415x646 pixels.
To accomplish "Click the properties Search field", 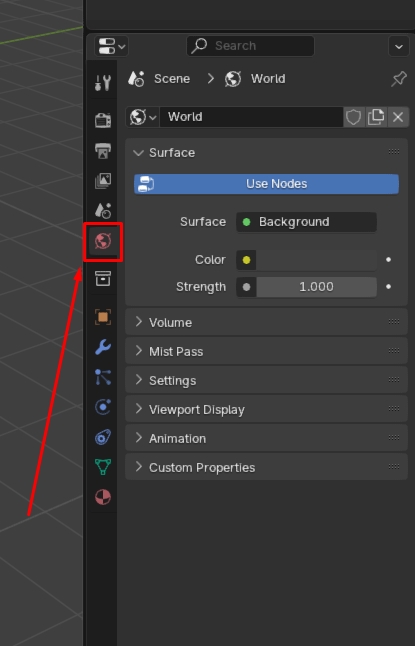I will 250,46.
